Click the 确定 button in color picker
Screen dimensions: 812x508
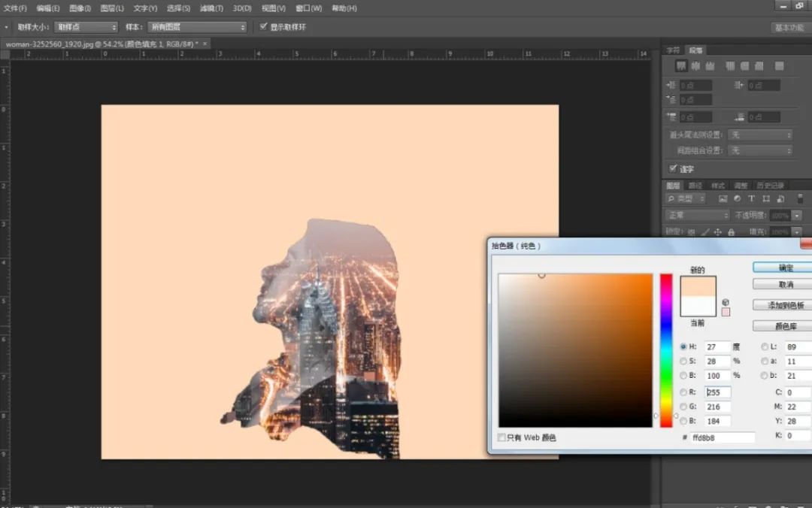click(783, 268)
